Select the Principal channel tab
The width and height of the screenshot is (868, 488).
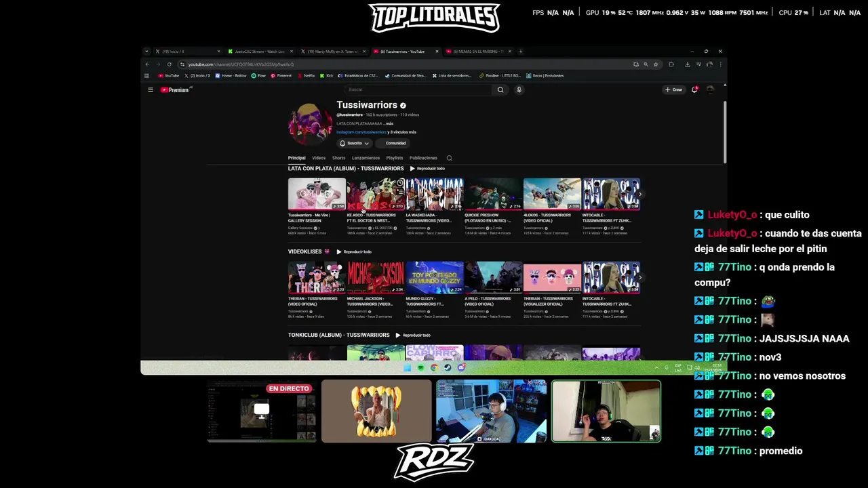click(297, 158)
